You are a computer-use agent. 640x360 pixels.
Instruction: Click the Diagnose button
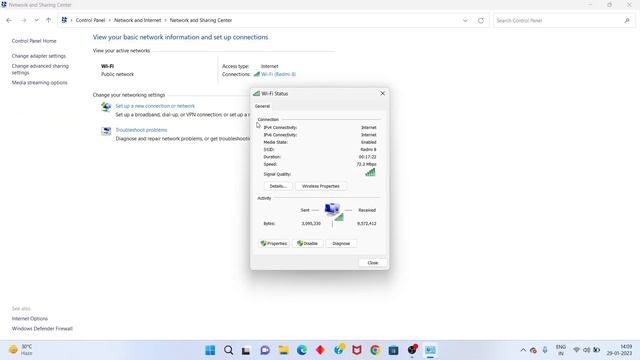coord(341,243)
